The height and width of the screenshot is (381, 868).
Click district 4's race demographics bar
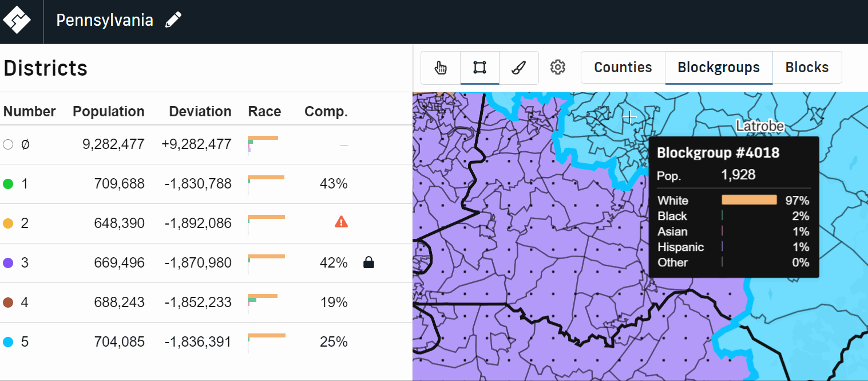tap(263, 301)
